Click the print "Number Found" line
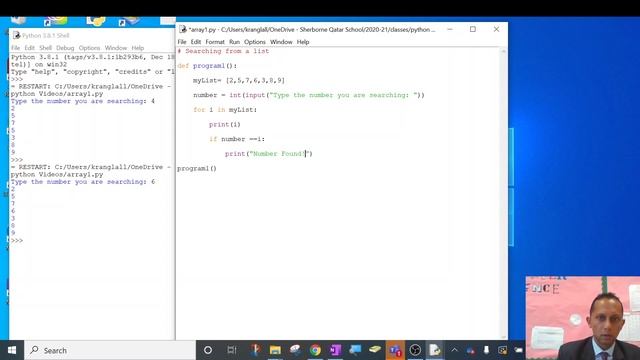 click(269, 154)
